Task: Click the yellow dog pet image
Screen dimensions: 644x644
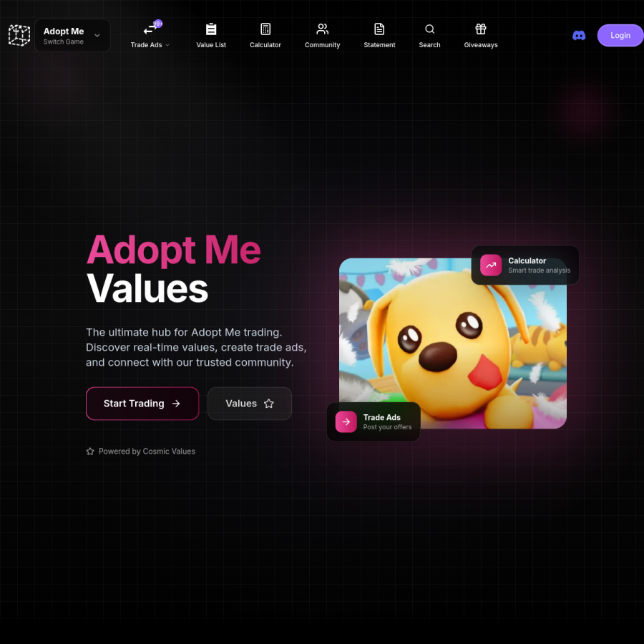Action: click(x=453, y=343)
